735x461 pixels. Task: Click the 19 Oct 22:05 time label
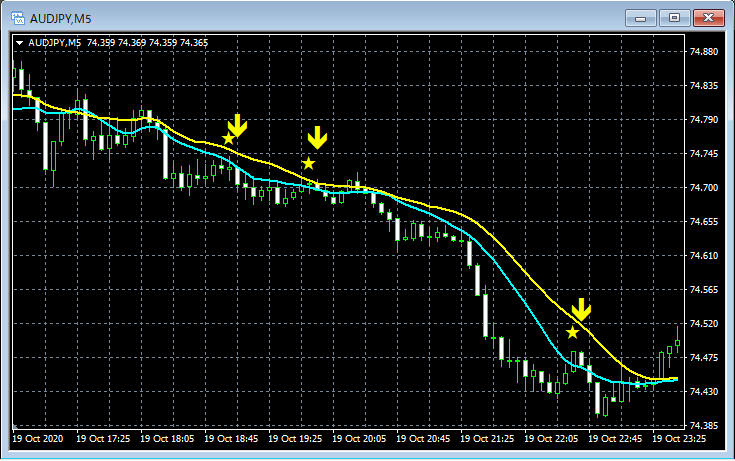[551, 439]
